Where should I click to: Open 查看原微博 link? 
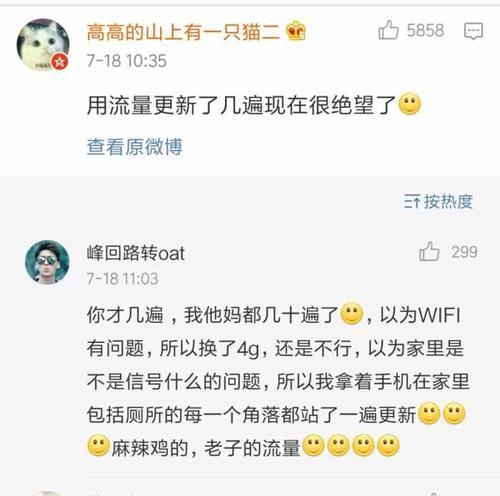point(134,147)
